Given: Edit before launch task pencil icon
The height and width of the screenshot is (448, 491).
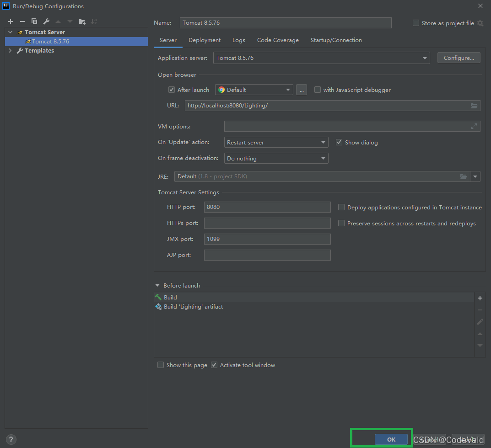Looking at the screenshot, I should [480, 322].
